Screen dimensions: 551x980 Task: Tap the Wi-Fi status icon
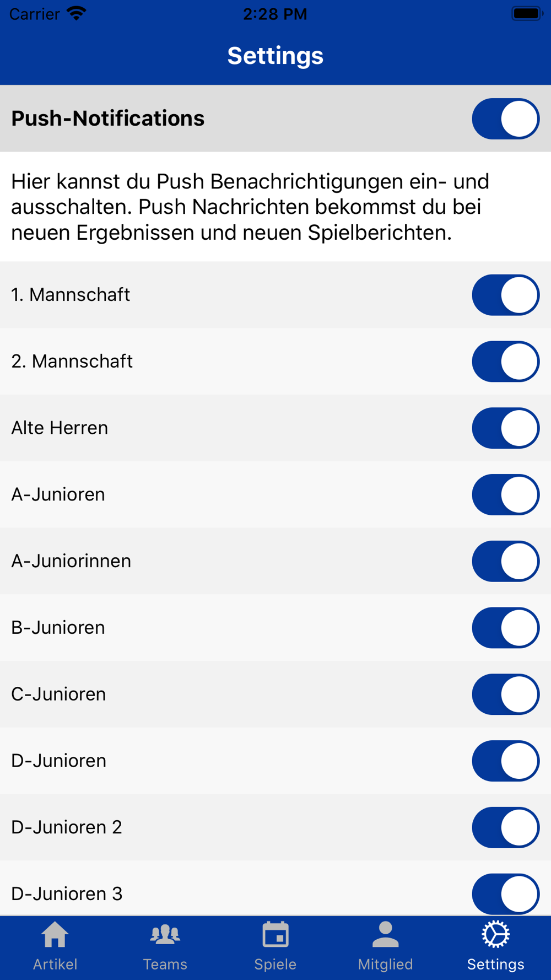coord(76,13)
